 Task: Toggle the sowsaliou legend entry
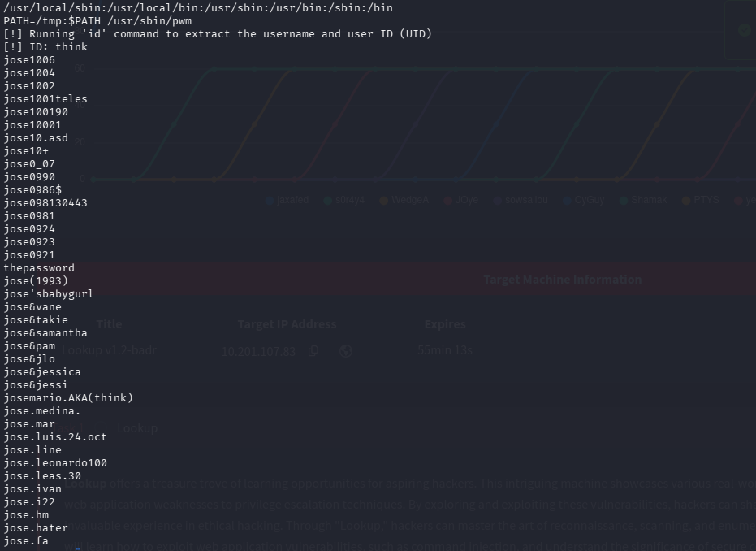525,200
